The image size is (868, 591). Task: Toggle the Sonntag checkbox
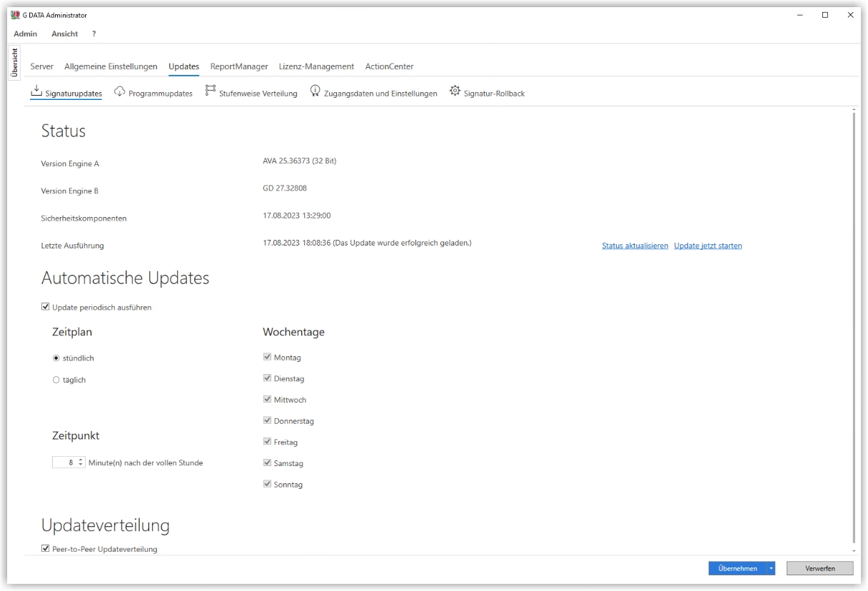click(268, 485)
